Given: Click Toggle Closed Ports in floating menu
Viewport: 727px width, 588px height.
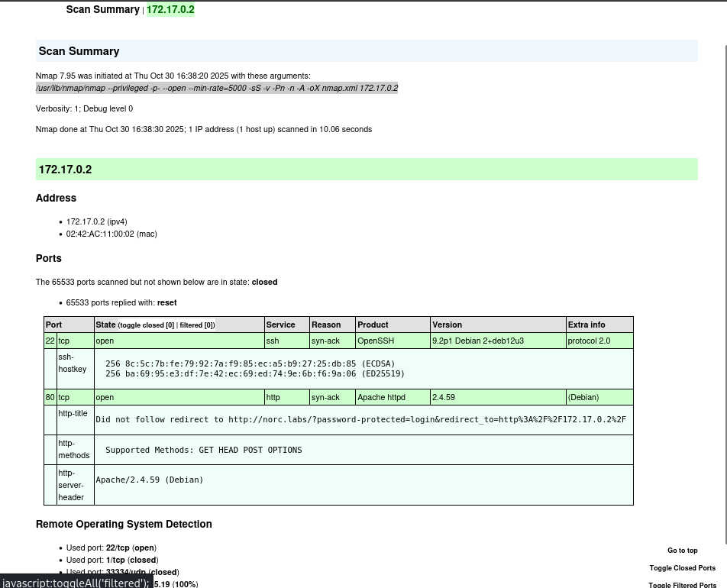Looking at the screenshot, I should pyautogui.click(x=683, y=568).
